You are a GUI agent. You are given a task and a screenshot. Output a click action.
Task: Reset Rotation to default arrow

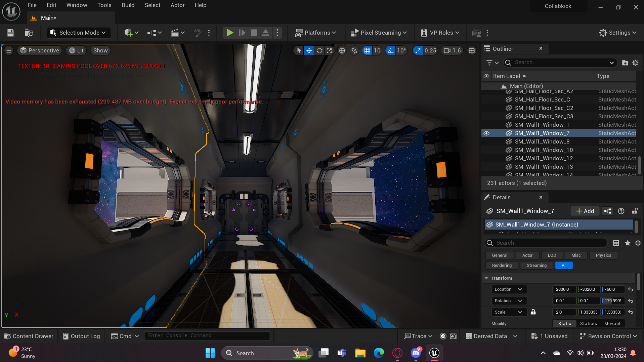click(x=631, y=301)
